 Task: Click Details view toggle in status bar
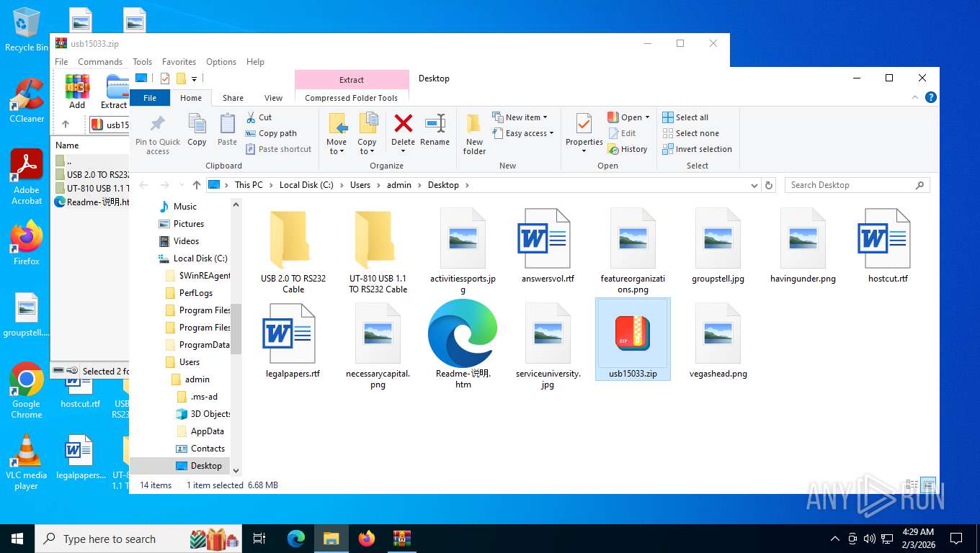pyautogui.click(x=912, y=485)
